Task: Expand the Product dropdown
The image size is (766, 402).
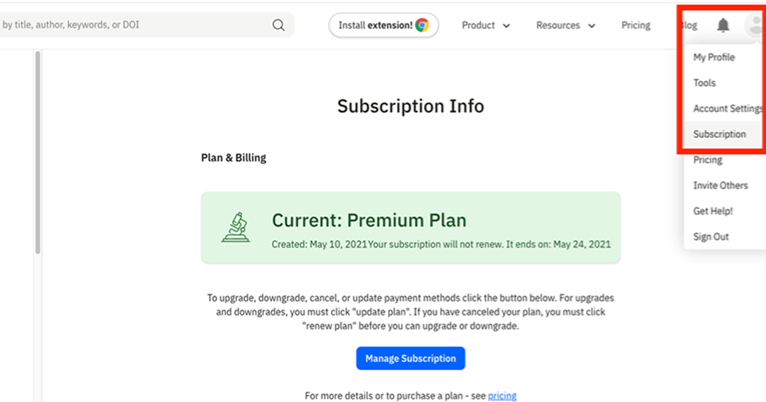Action: [x=486, y=25]
